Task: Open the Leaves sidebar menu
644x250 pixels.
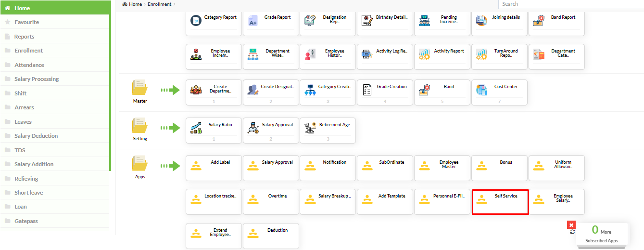Action: click(x=55, y=122)
